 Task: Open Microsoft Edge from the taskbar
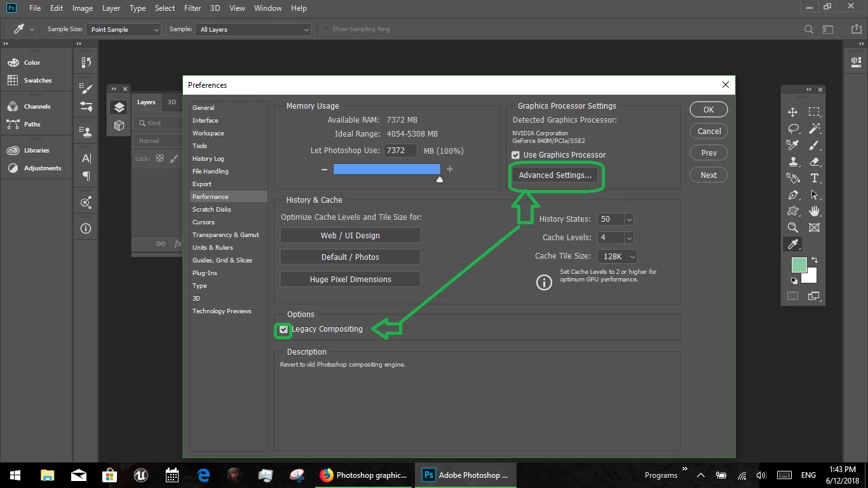tap(203, 475)
